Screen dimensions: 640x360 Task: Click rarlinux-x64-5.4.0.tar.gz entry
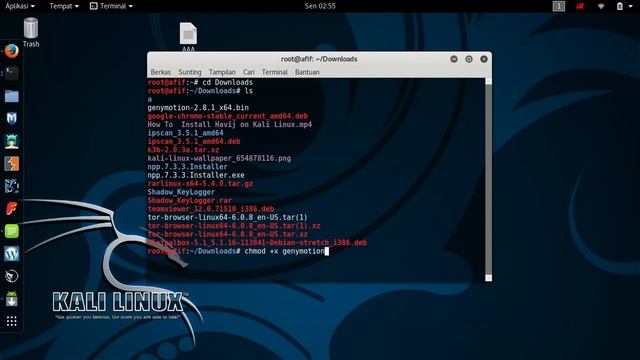tap(200, 184)
